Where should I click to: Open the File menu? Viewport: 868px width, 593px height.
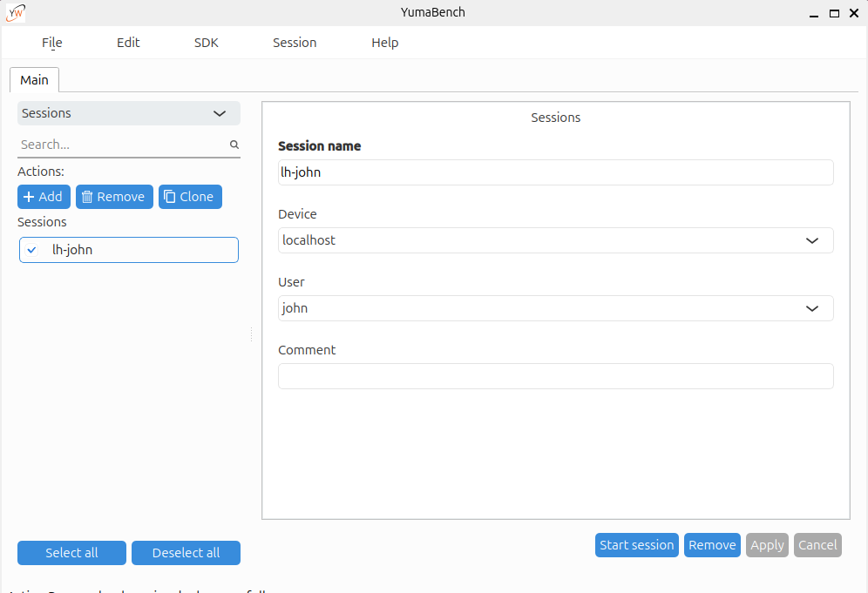[x=52, y=43]
